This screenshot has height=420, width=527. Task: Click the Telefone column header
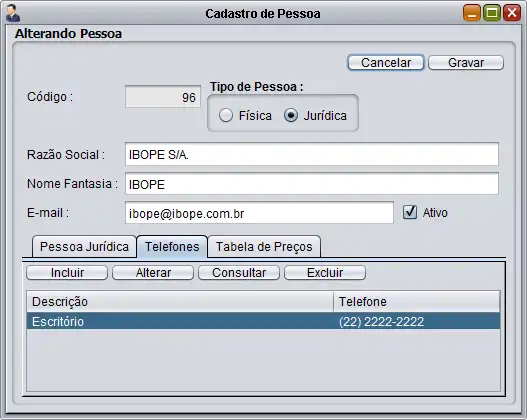417,302
